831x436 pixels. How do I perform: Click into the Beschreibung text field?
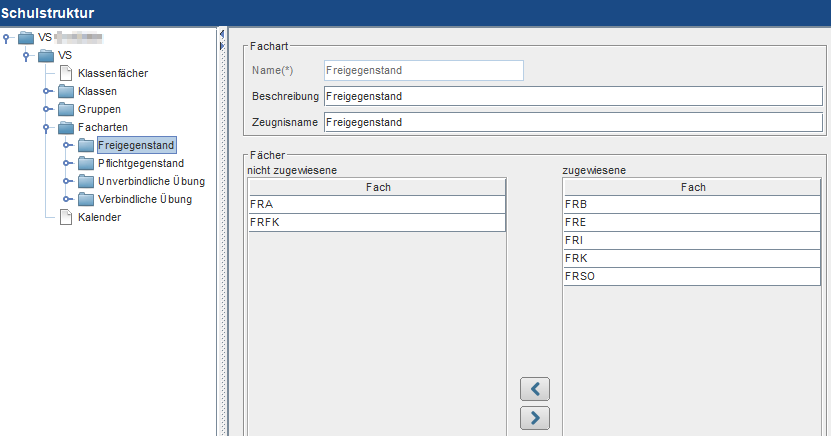[x=573, y=96]
